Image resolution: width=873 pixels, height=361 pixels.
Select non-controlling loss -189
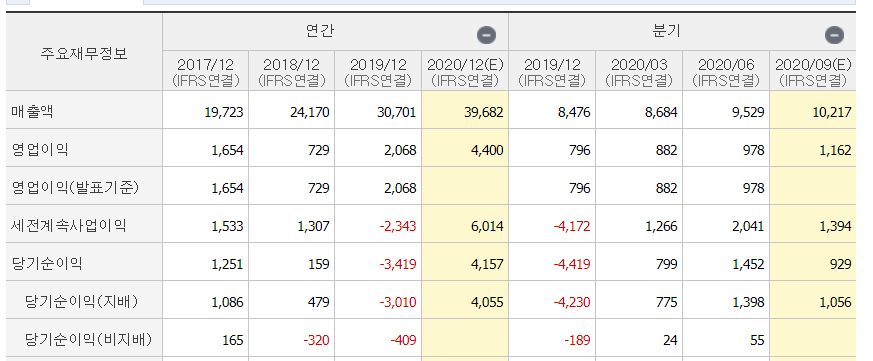pyautogui.click(x=576, y=340)
